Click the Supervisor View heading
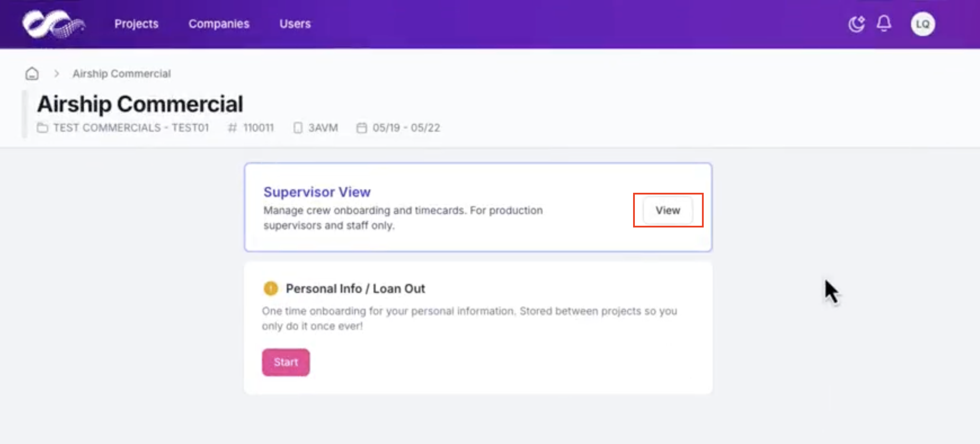The height and width of the screenshot is (444, 980). pyautogui.click(x=317, y=192)
